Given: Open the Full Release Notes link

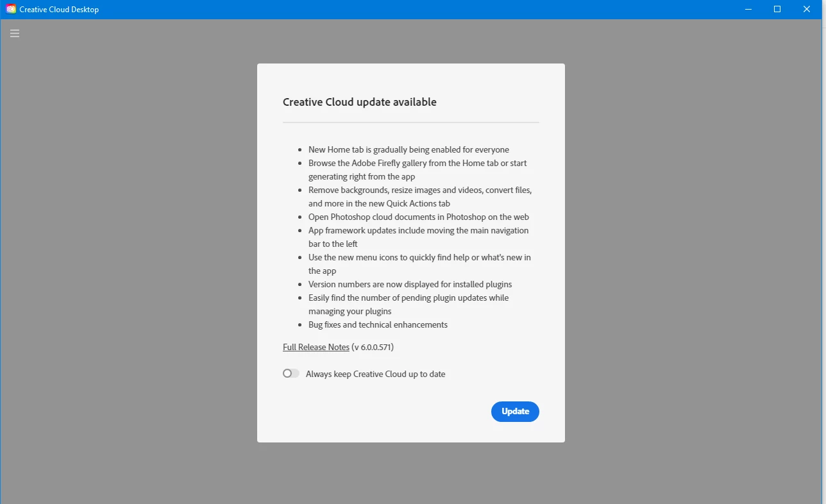Looking at the screenshot, I should (316, 347).
